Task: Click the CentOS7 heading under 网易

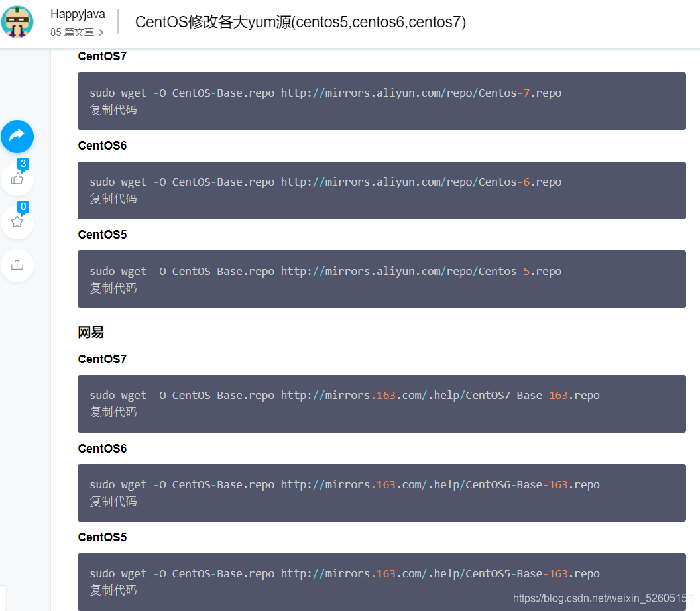Action: click(102, 359)
